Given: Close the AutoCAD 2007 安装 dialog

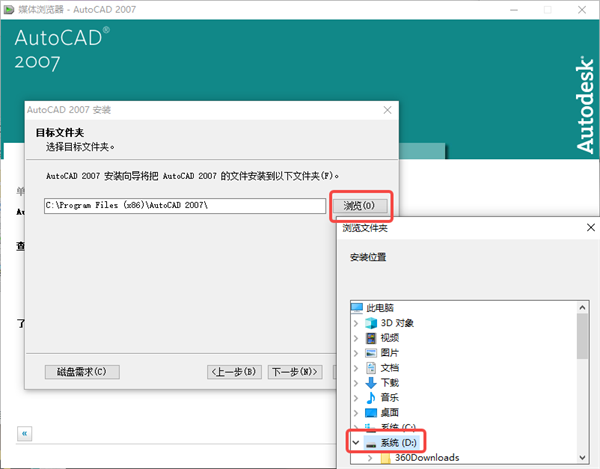Looking at the screenshot, I should [387, 110].
